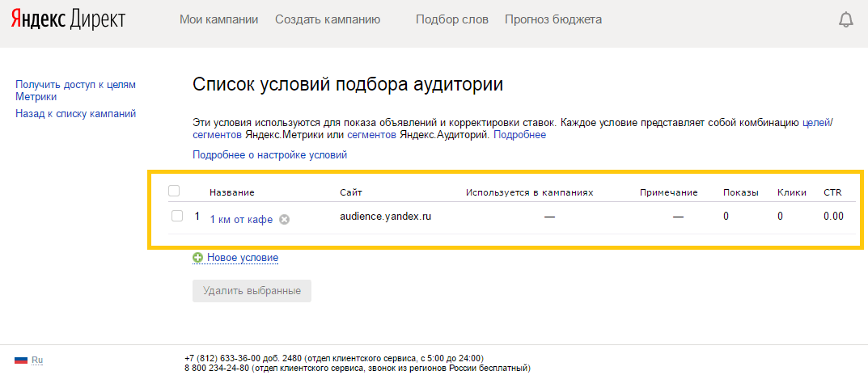
Task: Click the Удалить выбранные button
Action: tap(252, 291)
